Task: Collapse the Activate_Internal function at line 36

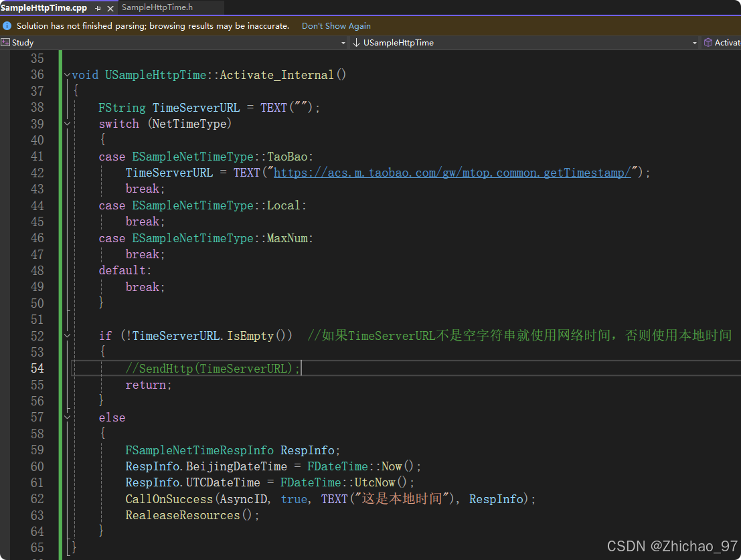Action: (67, 75)
